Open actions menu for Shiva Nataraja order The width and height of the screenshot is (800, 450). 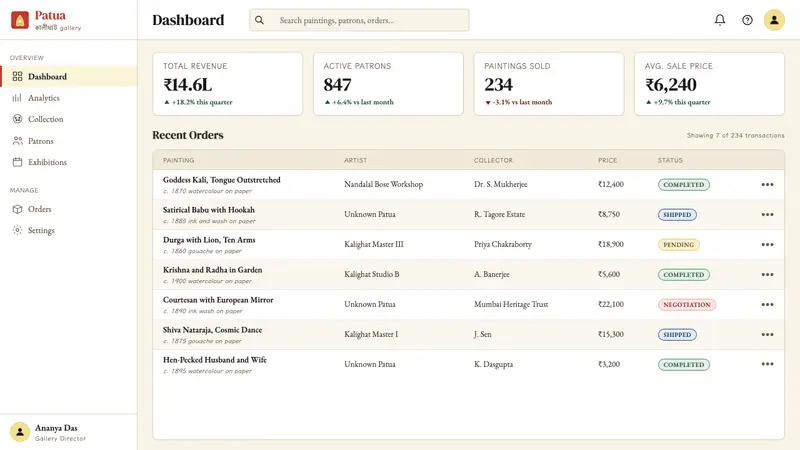[767, 335]
